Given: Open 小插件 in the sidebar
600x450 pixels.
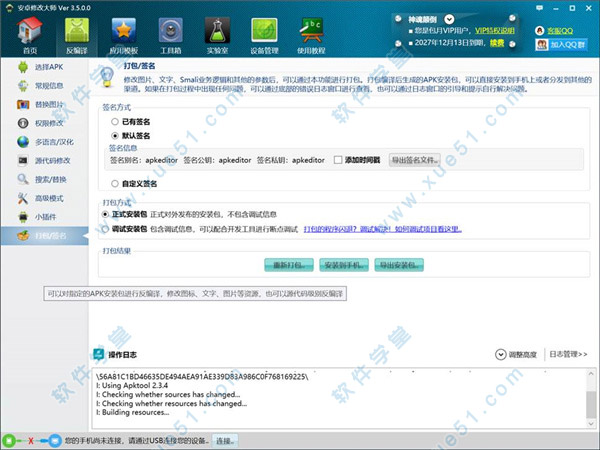Looking at the screenshot, I should coord(44,217).
